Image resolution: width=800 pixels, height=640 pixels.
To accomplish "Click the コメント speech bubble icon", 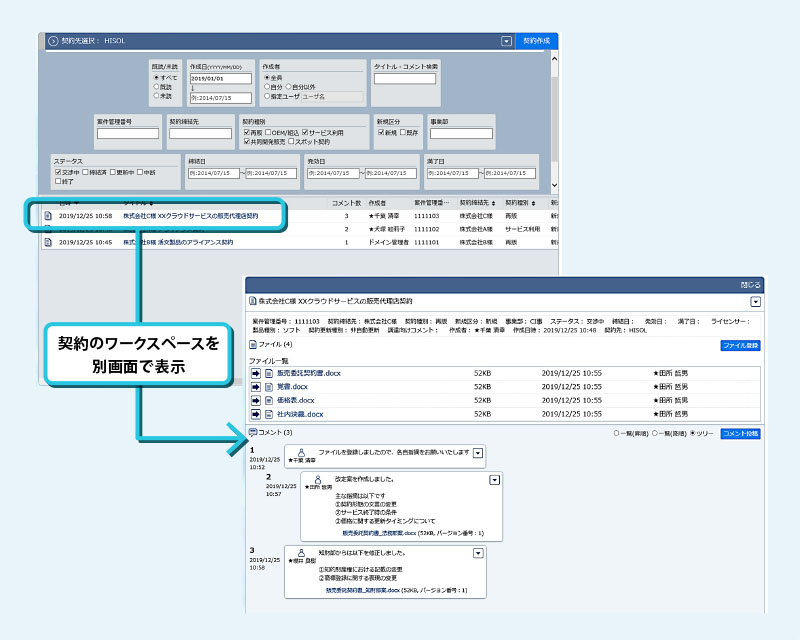I will [252, 432].
